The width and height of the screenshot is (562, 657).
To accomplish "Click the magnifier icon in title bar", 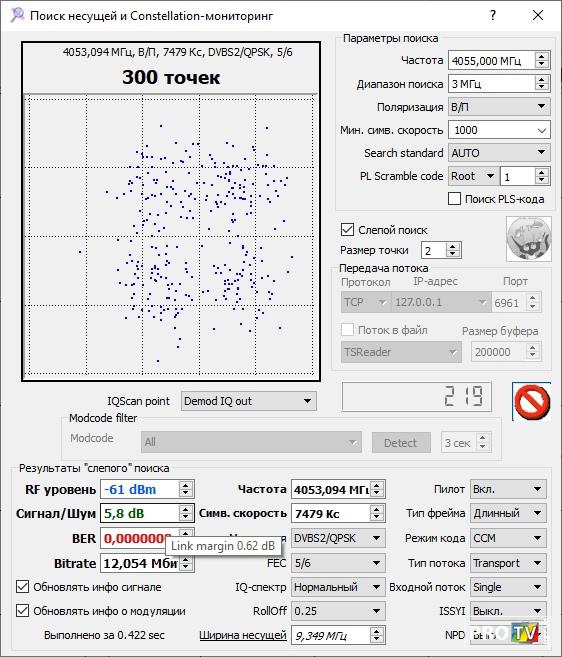I will (x=17, y=16).
